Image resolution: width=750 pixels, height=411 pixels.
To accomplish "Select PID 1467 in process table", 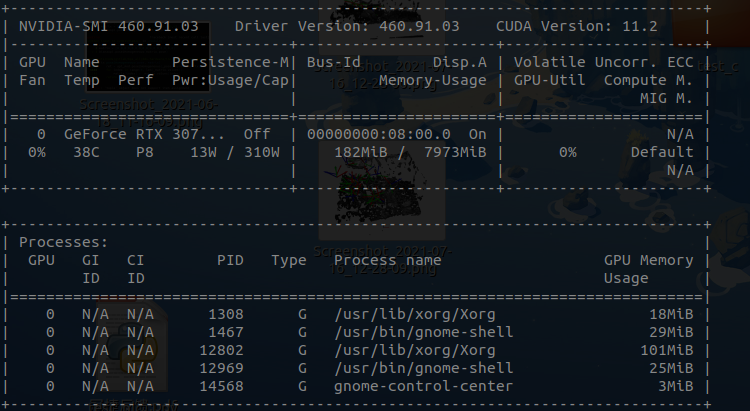I will pyautogui.click(x=226, y=333).
